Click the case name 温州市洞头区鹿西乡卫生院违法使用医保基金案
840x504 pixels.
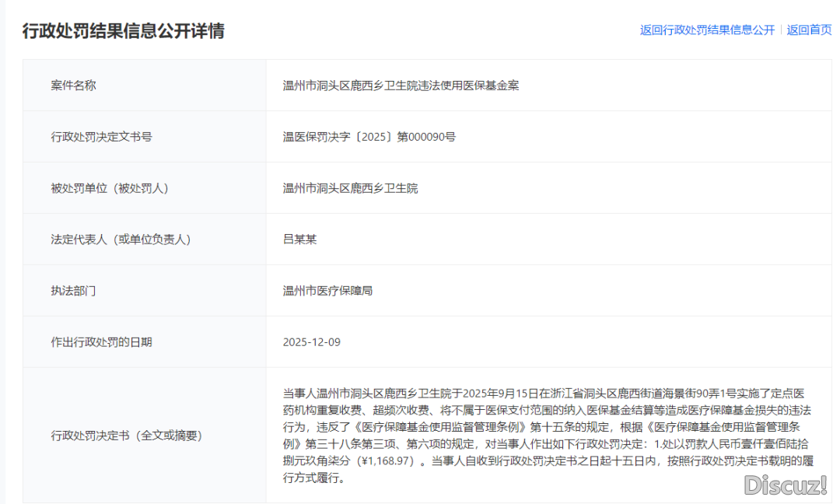click(401, 86)
